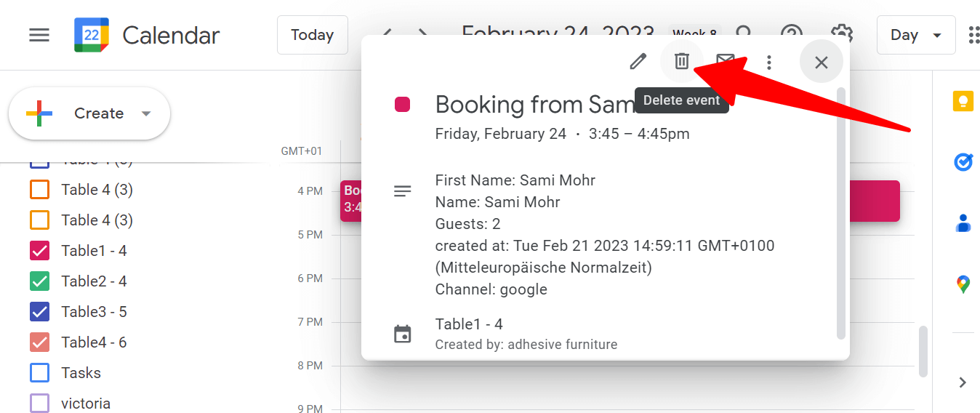Open Google Tasks side panel icon

963,161
